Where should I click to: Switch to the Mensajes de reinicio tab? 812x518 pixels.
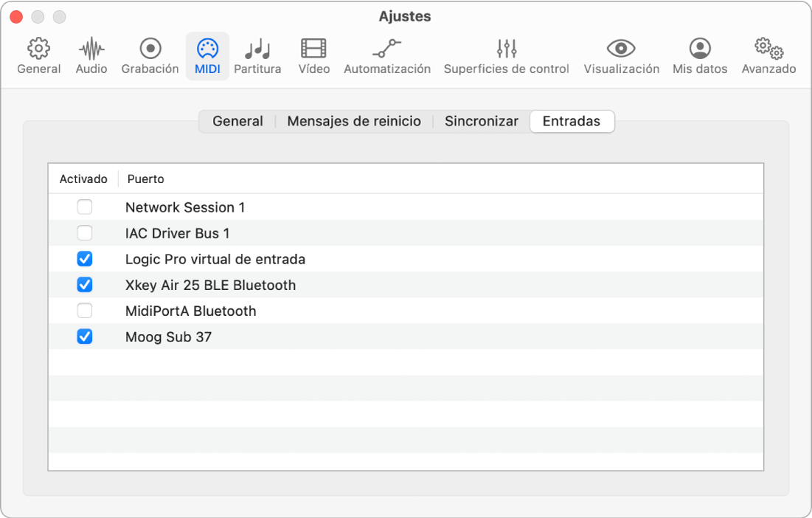point(354,121)
